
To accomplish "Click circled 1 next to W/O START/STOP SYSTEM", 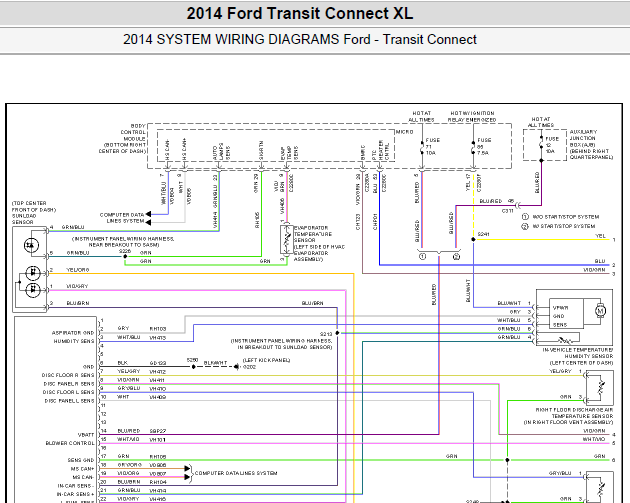I will pyautogui.click(x=525, y=217).
